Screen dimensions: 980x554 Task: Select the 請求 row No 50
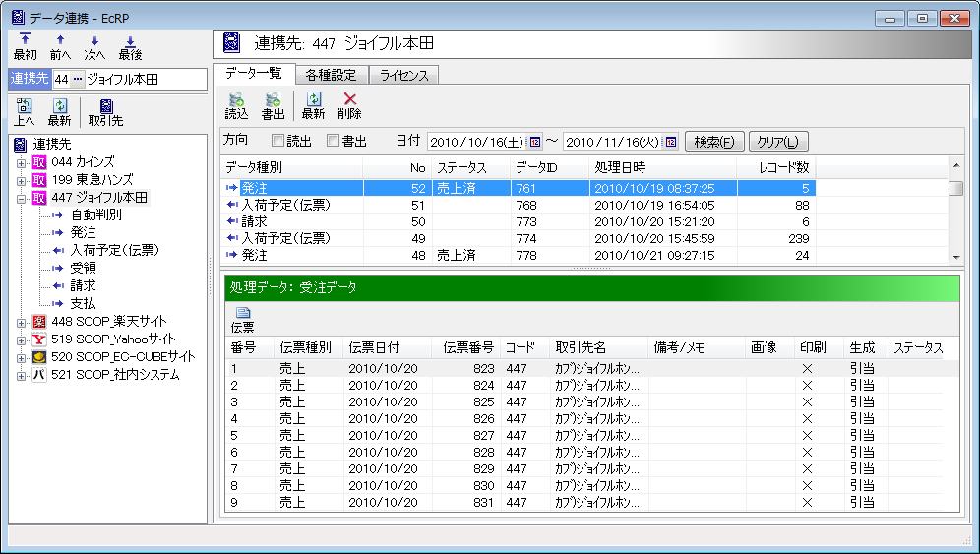tap(520, 222)
